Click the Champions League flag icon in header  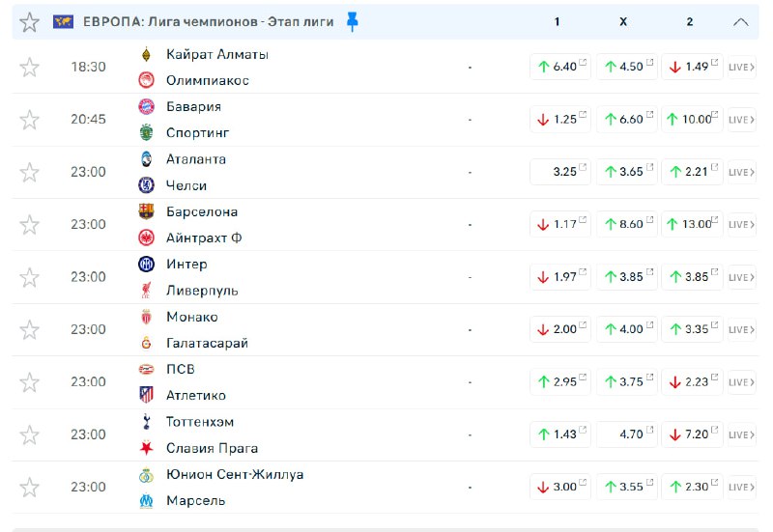(x=64, y=21)
